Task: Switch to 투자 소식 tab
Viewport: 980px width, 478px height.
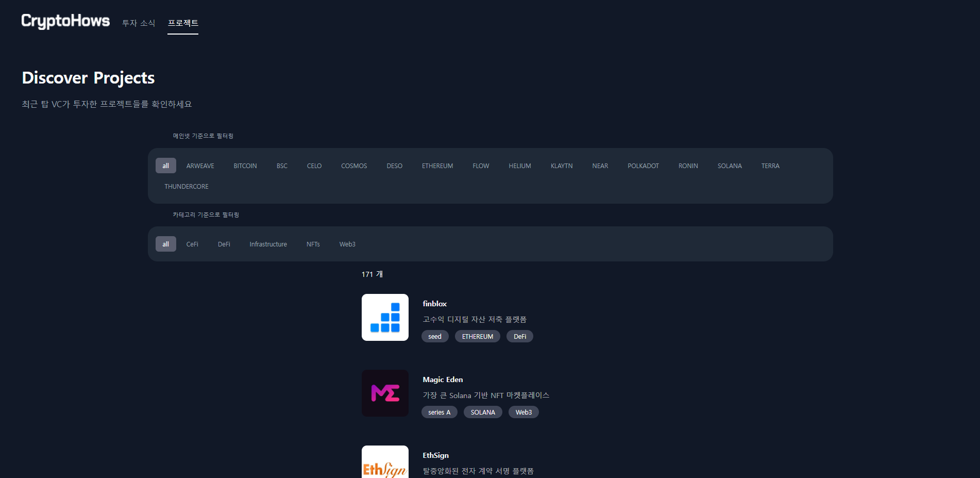Action: (139, 23)
